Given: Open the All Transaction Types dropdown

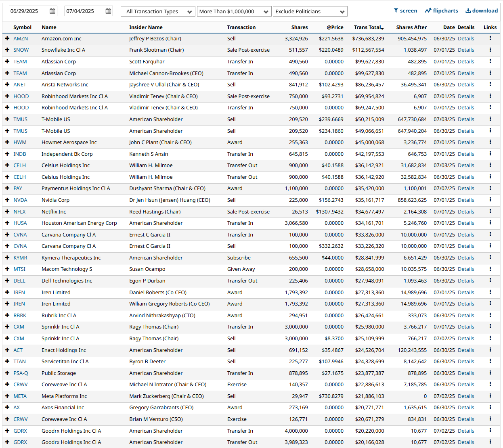Looking at the screenshot, I should point(158,11).
